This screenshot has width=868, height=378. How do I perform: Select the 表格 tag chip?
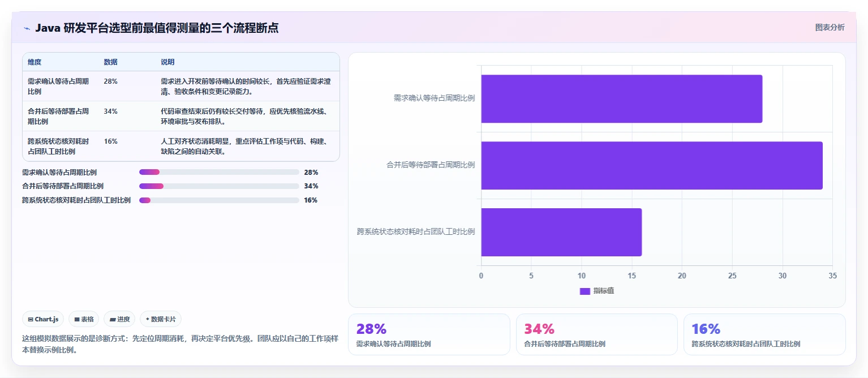(84, 319)
